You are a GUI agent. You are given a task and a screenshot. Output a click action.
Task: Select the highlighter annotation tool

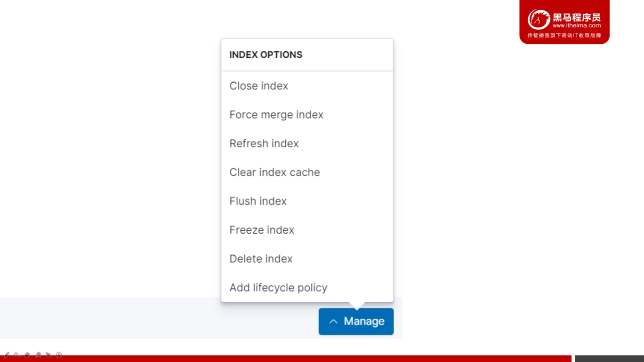click(28, 355)
